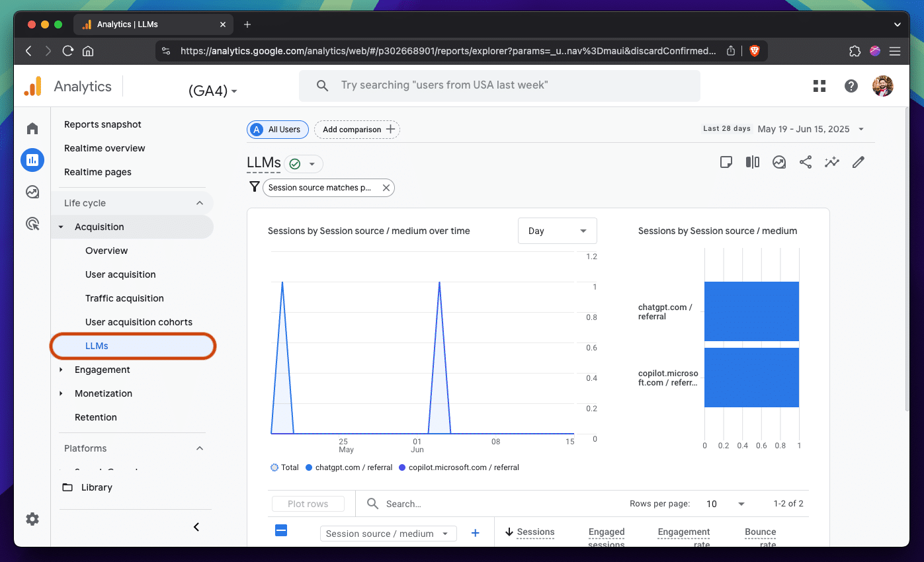Click the Engagement rate column header

click(684, 537)
